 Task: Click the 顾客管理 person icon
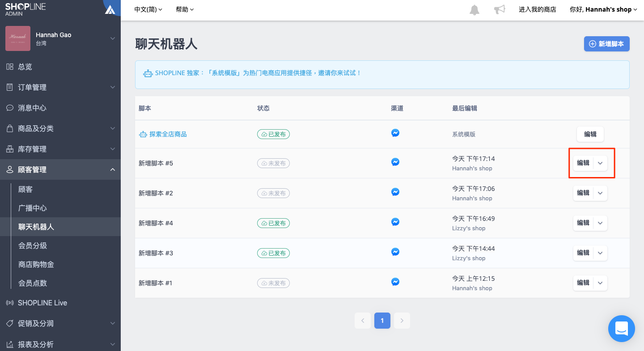tap(9, 169)
